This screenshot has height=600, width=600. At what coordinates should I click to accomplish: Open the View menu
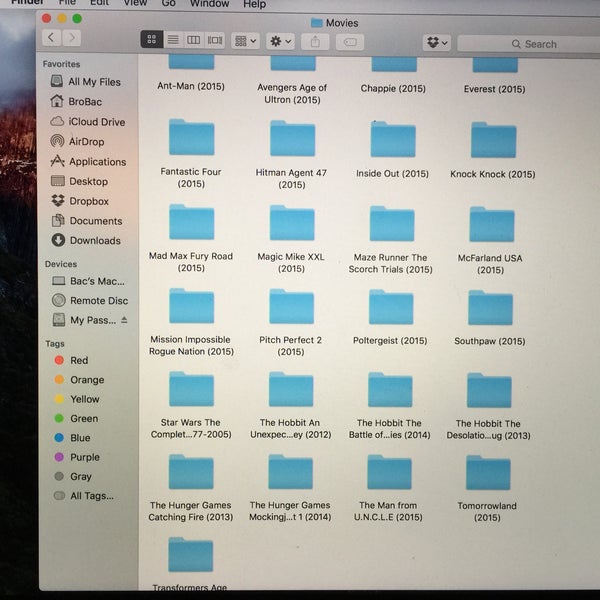pos(135,3)
